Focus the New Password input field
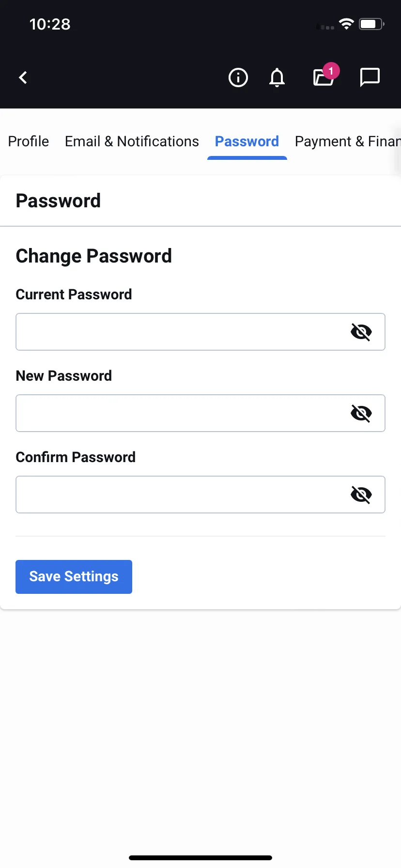 coord(200,413)
